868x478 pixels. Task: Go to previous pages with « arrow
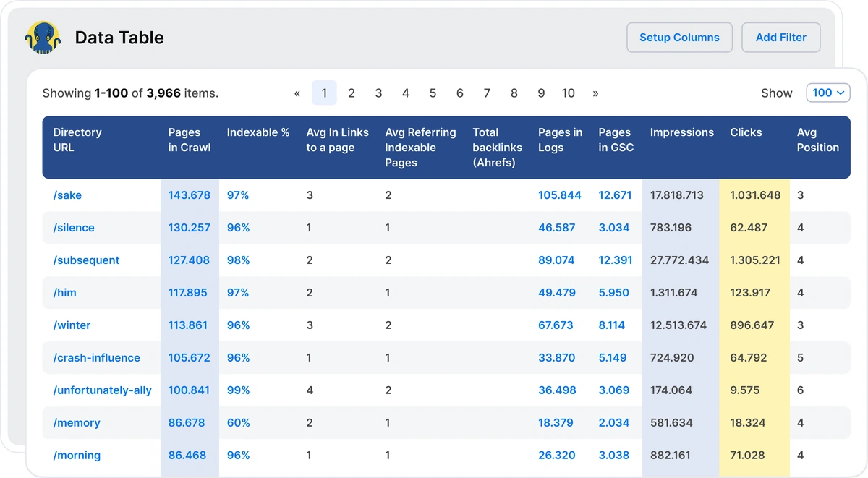click(297, 93)
